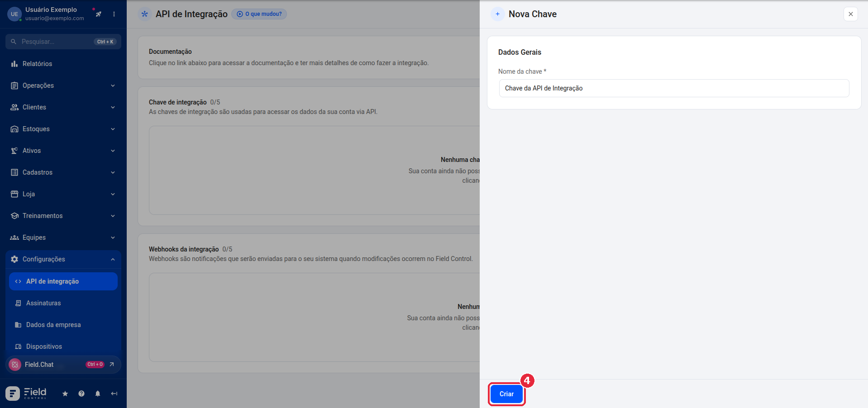Click the Chave de integração heading

[178, 102]
